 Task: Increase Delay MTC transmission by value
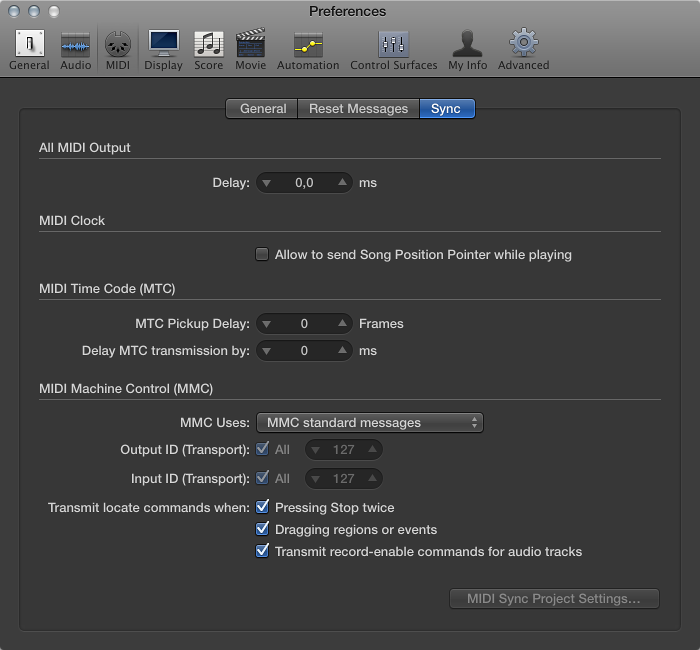342,350
